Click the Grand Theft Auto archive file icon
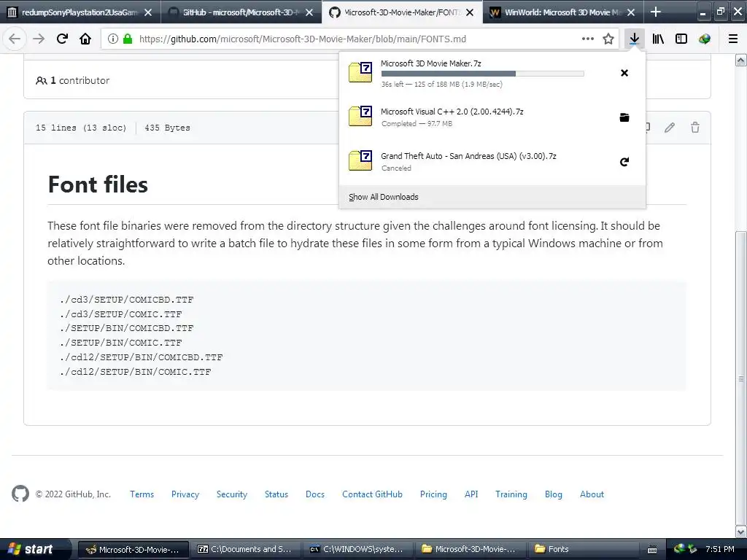The width and height of the screenshot is (747, 560). (360, 160)
